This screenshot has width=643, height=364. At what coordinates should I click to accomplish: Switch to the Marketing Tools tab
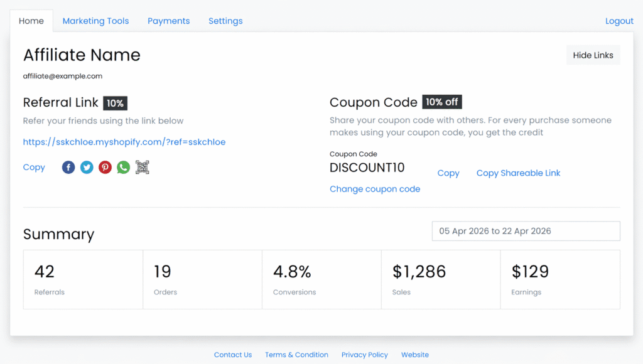(95, 21)
